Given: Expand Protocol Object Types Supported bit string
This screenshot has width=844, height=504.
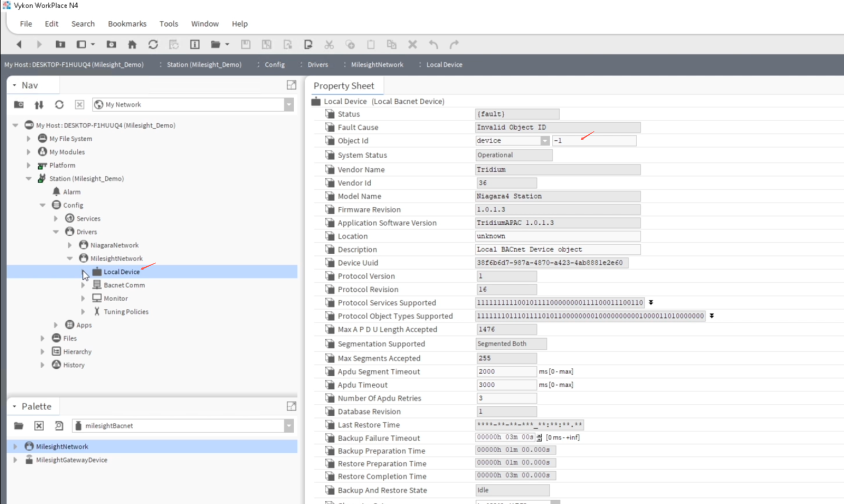Looking at the screenshot, I should pyautogui.click(x=711, y=316).
